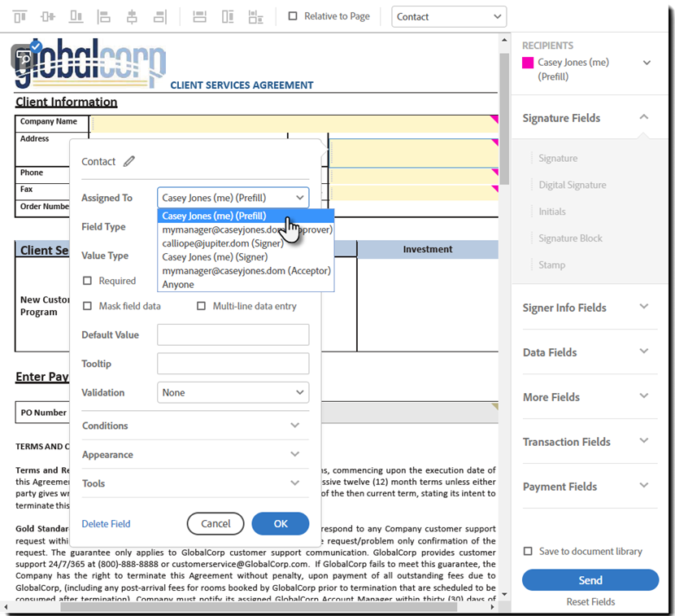The image size is (675, 616).
Task: Click the match field width icon
Action: [x=199, y=16]
